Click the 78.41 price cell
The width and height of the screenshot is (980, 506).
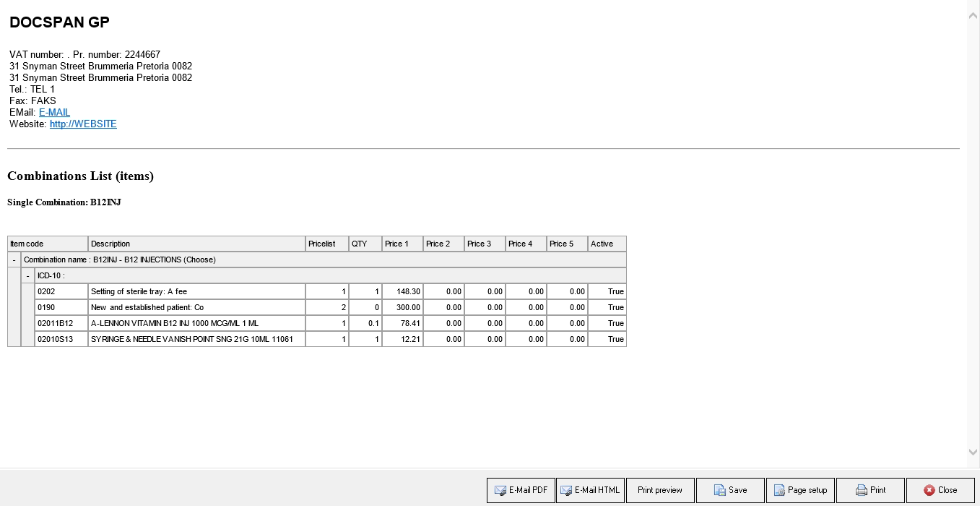point(403,323)
